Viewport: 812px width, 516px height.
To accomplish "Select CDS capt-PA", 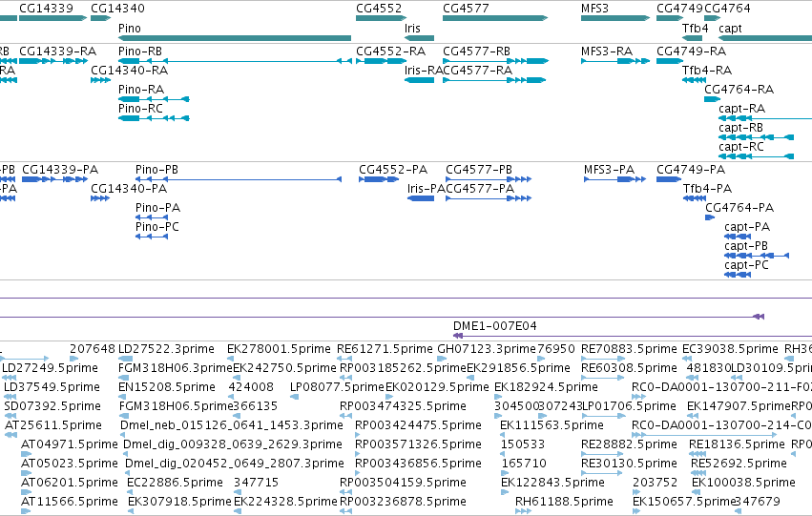I will 738,237.
